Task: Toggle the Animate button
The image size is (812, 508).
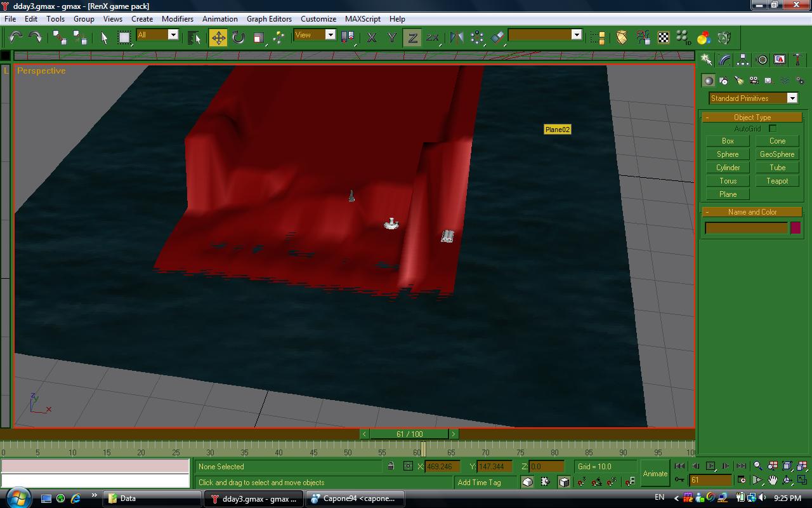Action: point(655,474)
